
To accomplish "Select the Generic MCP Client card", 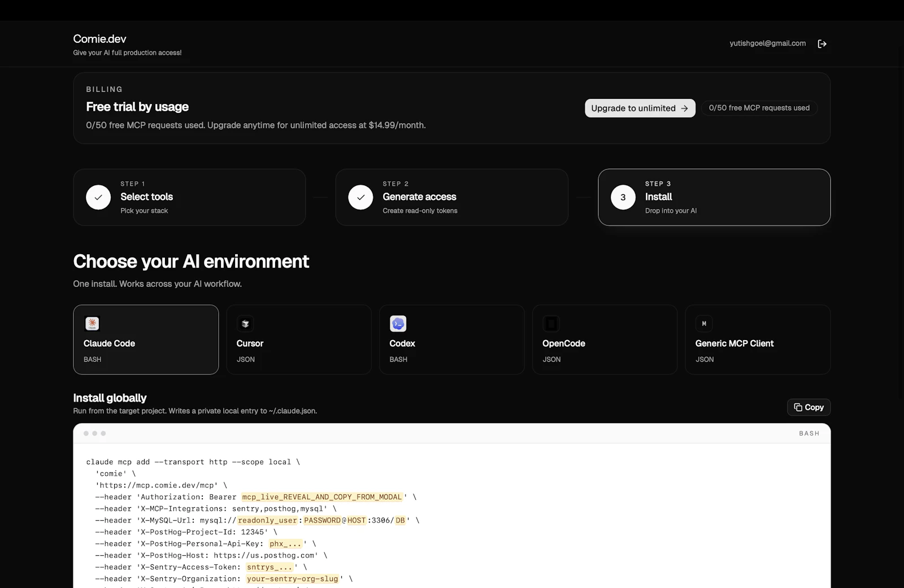I will (758, 339).
